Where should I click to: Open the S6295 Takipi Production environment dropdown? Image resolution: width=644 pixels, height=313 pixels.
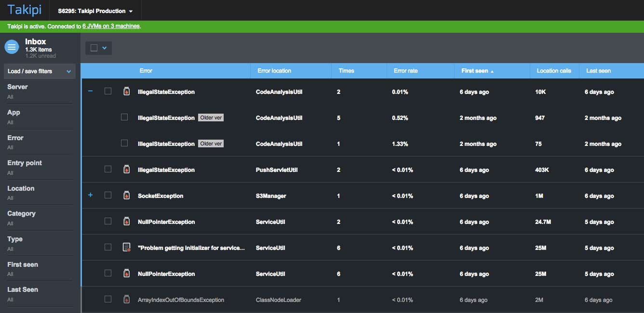pos(95,11)
